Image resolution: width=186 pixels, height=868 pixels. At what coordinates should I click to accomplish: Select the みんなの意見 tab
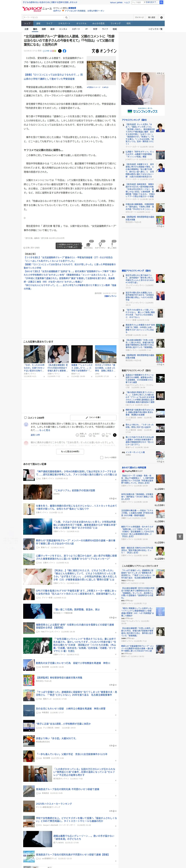(x=99, y=24)
